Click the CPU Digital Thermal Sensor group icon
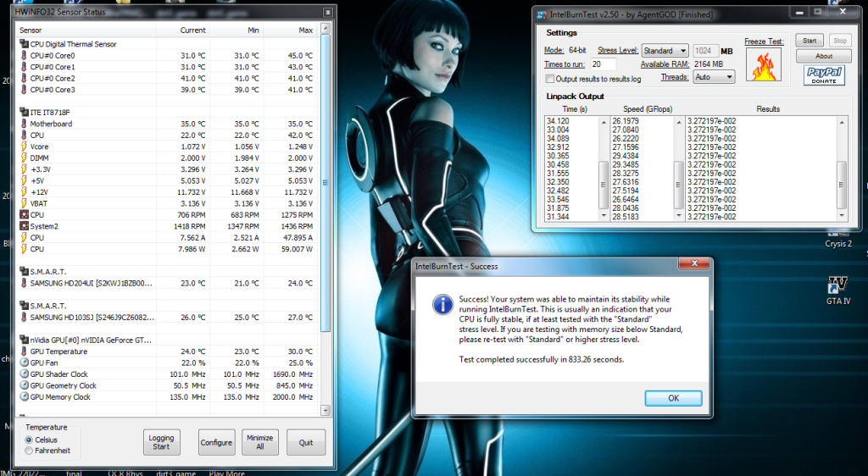 tap(24, 44)
